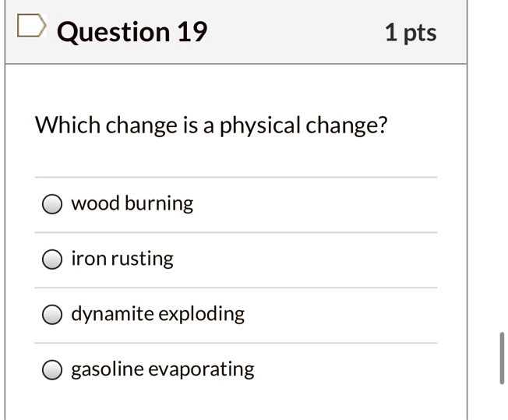Pick the dynamite exploding radio button
508x420 pixels.
coord(52,315)
